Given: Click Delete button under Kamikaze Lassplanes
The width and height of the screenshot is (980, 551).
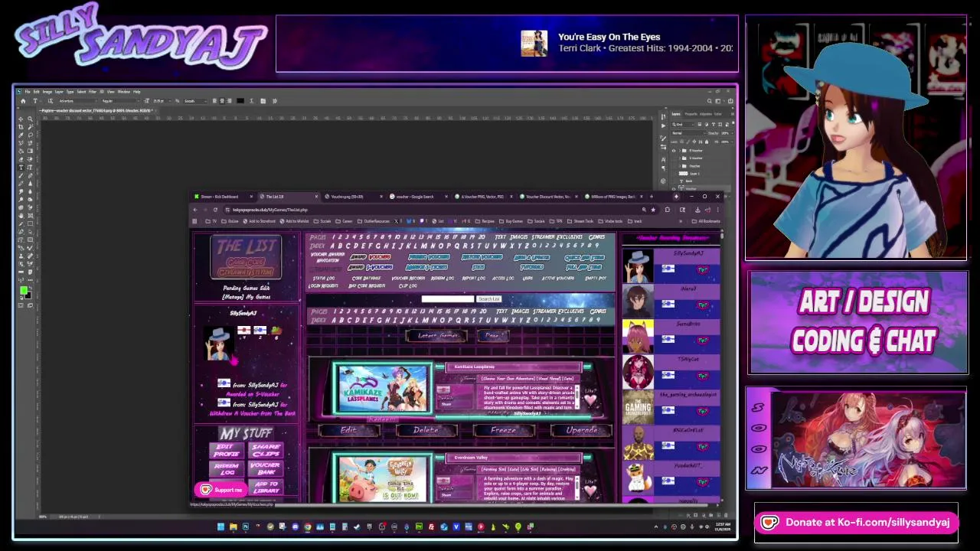Looking at the screenshot, I should [426, 430].
